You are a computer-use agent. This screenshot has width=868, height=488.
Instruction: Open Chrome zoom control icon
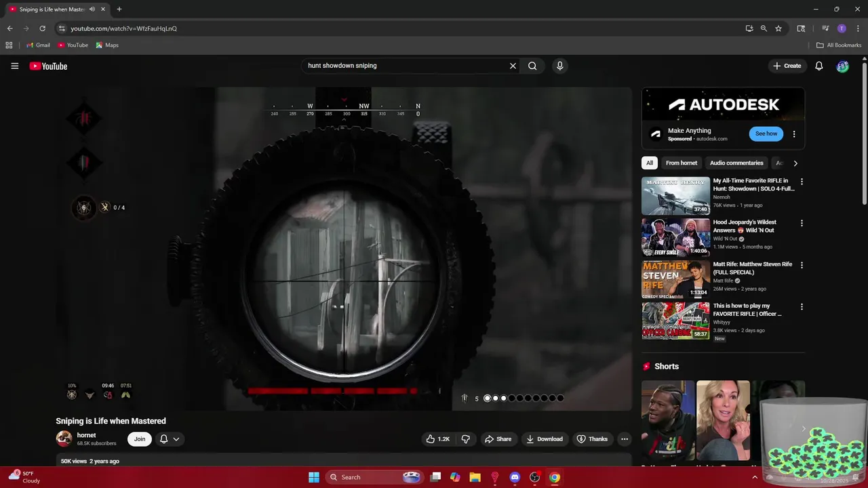click(764, 28)
